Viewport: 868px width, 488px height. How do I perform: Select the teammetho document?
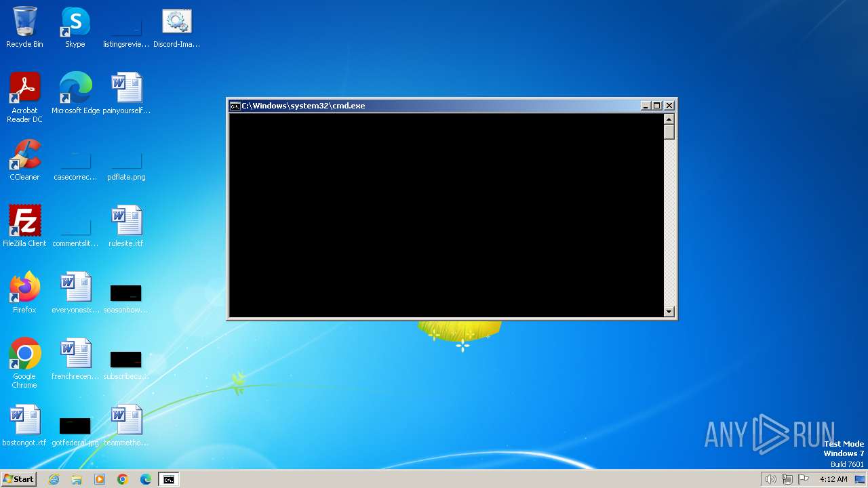(126, 426)
